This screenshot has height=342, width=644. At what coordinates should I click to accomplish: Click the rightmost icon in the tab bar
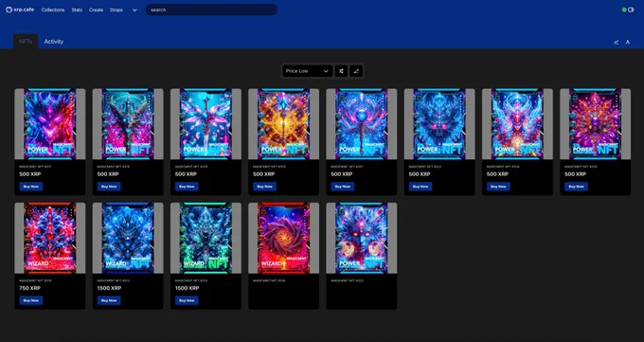point(628,42)
